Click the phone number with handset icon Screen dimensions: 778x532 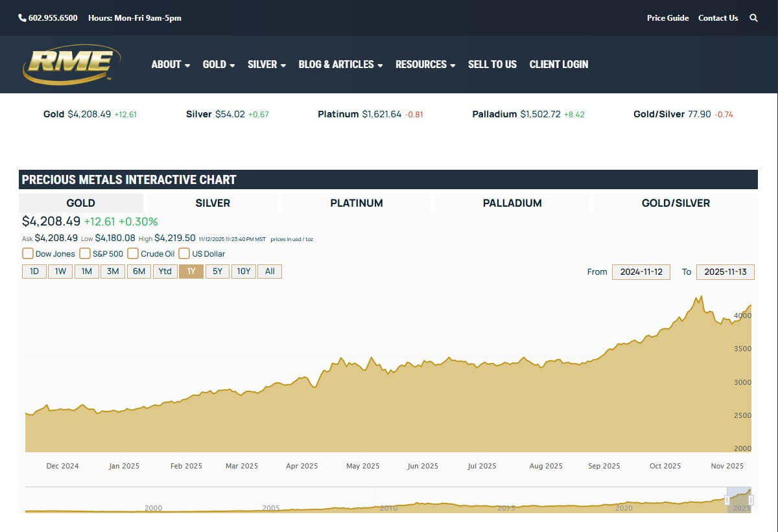point(48,18)
